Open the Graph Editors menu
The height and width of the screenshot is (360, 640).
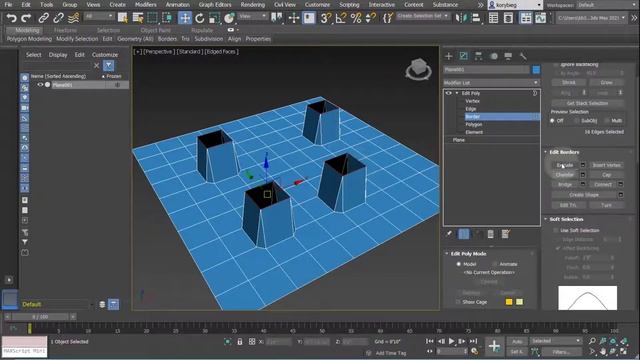pos(215,4)
